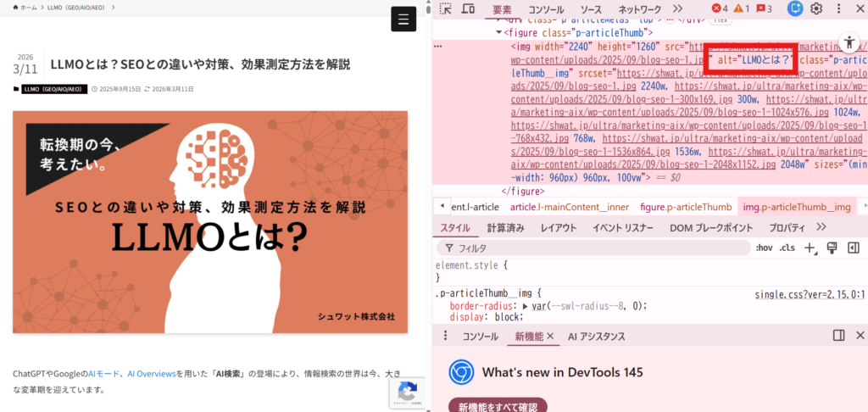Open single.css?ver=2.15.0:1 source link

click(811, 295)
